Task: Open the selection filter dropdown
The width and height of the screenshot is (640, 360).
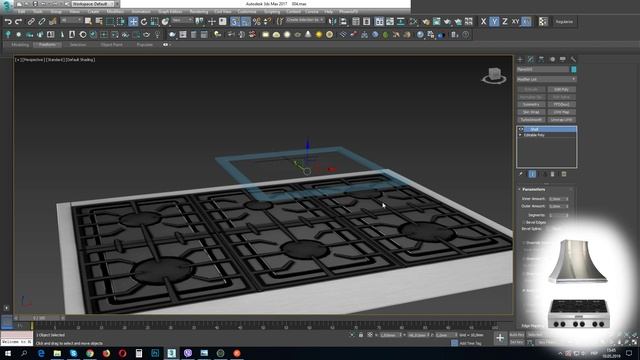Action: tap(71, 20)
